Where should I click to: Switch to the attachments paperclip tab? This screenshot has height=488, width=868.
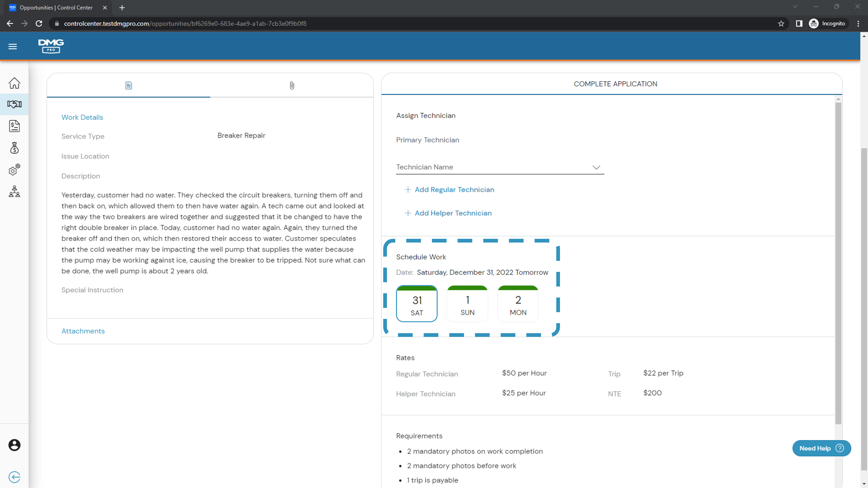(x=292, y=86)
